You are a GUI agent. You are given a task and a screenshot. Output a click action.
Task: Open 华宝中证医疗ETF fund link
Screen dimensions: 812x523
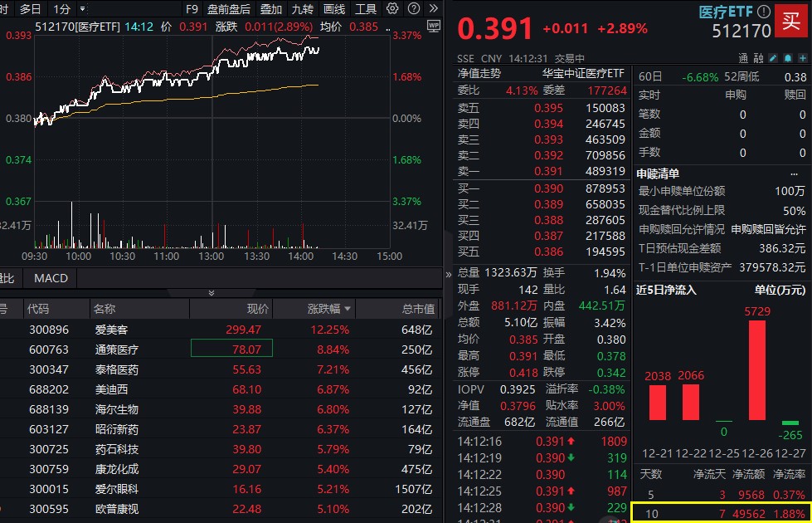point(583,73)
